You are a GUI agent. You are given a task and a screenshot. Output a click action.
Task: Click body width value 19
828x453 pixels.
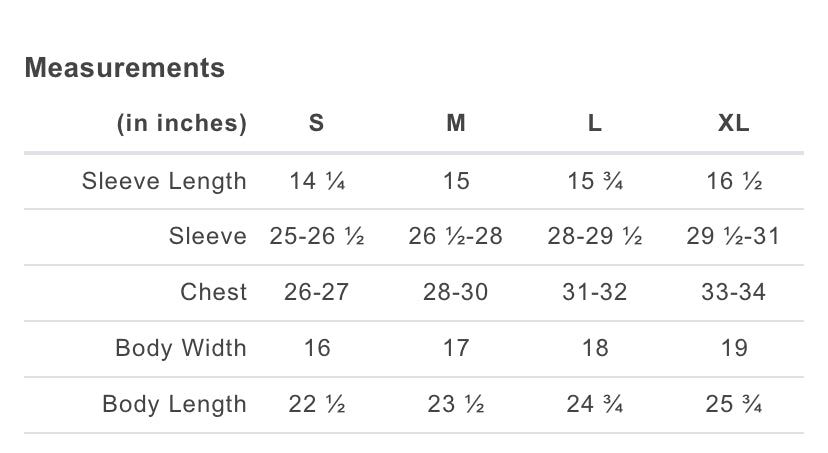pyautogui.click(x=734, y=348)
